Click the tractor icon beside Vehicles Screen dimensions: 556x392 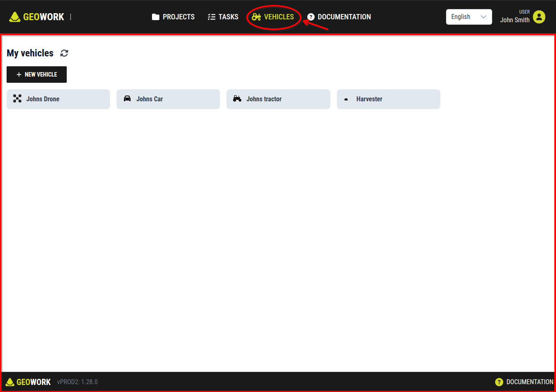coord(256,17)
